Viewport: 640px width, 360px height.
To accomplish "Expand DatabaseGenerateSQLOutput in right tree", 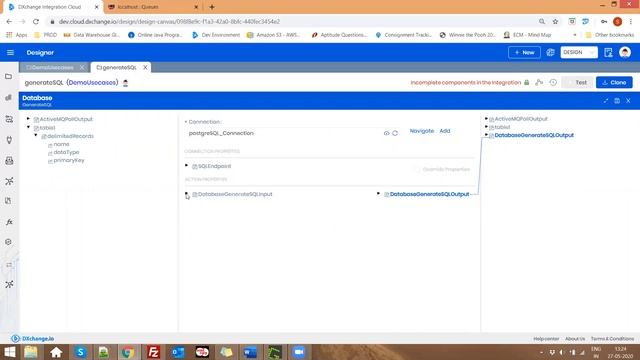I will tap(486, 135).
